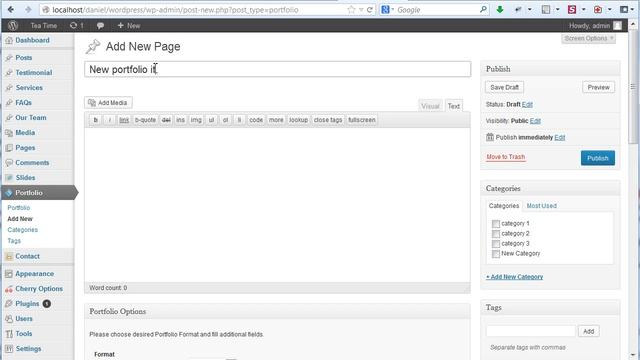Viewport: 640px width, 360px height.
Task: Insert image with the img quicktag
Action: pos(196,120)
